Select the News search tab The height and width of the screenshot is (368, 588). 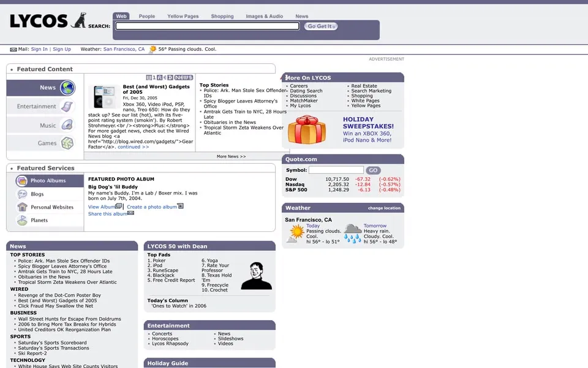tap(301, 16)
